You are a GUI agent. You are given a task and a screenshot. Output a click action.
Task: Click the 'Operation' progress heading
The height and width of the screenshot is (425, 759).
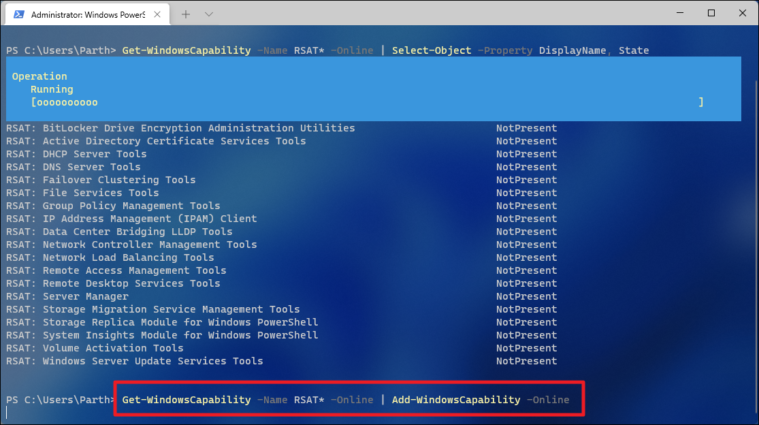pyautogui.click(x=40, y=76)
